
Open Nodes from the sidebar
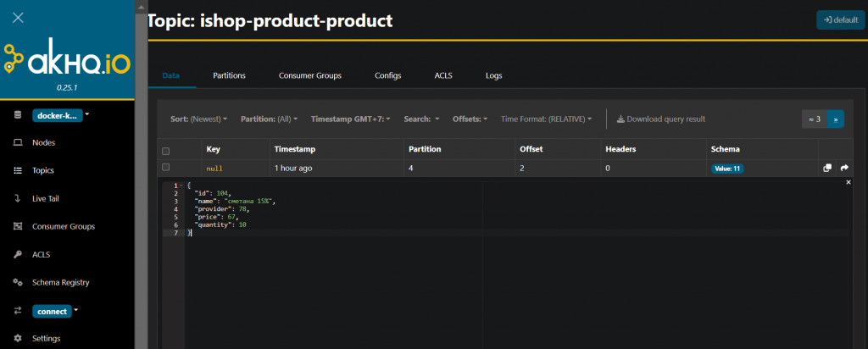43,142
